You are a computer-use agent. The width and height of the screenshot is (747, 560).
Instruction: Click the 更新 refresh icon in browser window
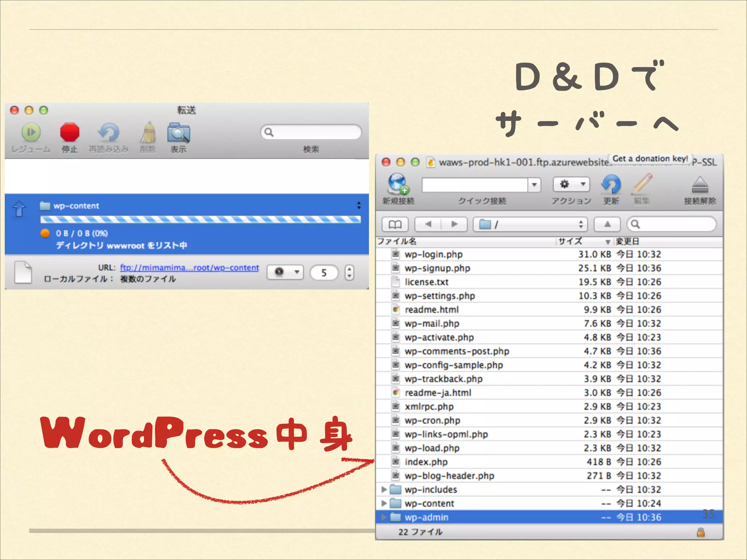pyautogui.click(x=611, y=184)
